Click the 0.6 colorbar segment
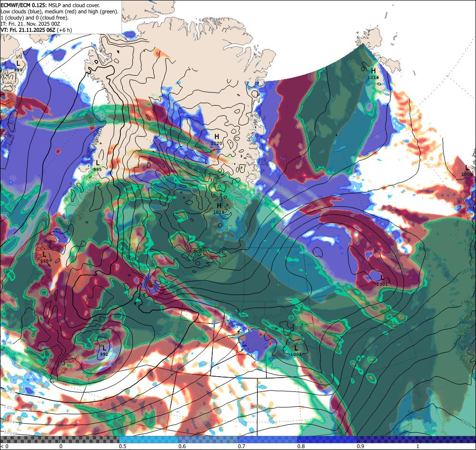Screen dimensions: 476x450 [208, 440]
